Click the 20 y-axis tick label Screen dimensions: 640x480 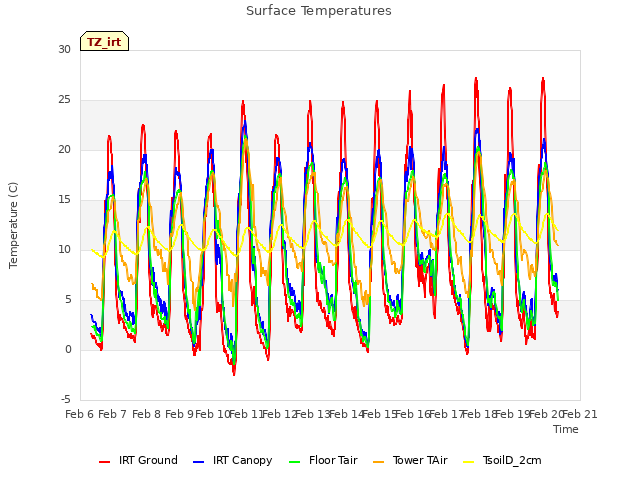click(x=64, y=149)
